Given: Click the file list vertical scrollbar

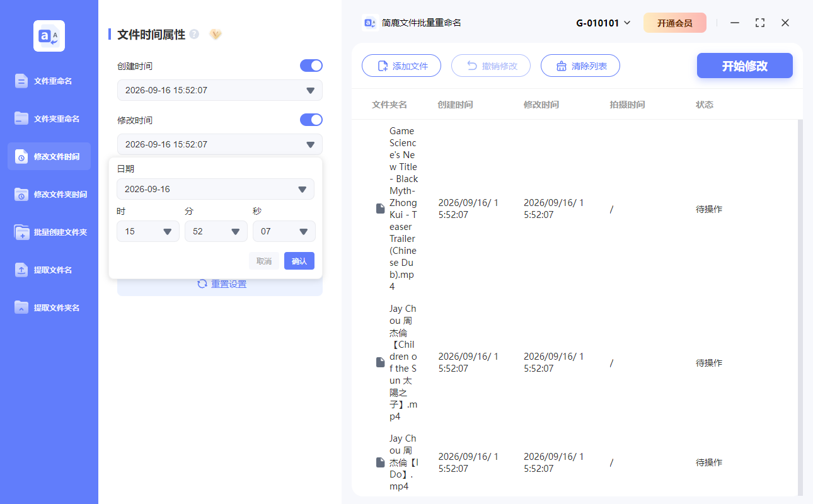Looking at the screenshot, I should pos(800,307).
